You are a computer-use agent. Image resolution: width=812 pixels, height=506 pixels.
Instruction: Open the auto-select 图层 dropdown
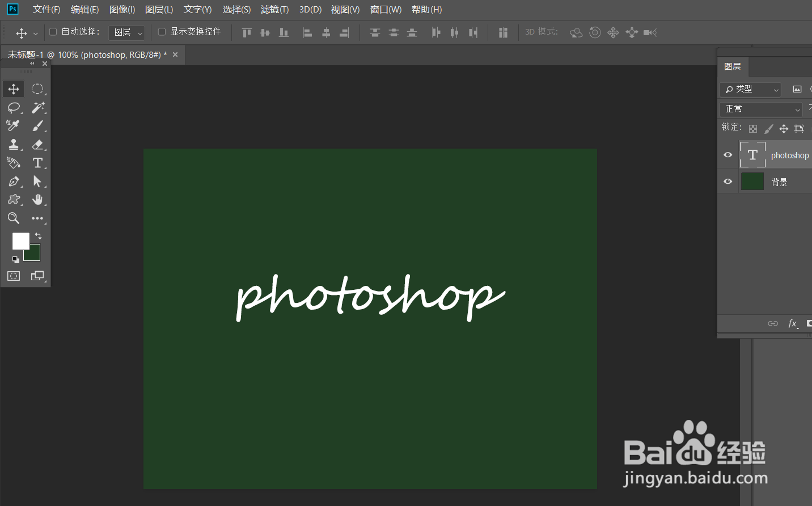(126, 33)
